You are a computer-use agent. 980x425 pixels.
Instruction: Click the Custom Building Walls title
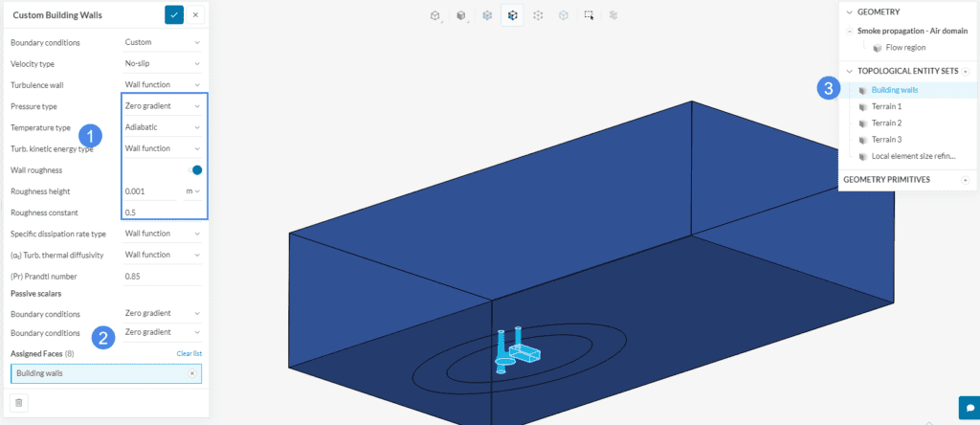pos(57,15)
